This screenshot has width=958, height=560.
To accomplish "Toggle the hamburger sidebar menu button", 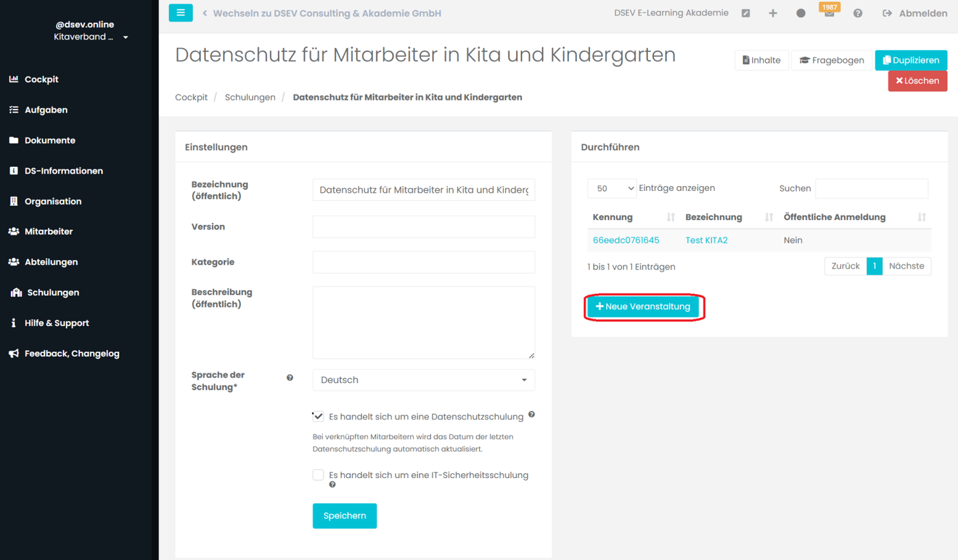I will point(181,13).
